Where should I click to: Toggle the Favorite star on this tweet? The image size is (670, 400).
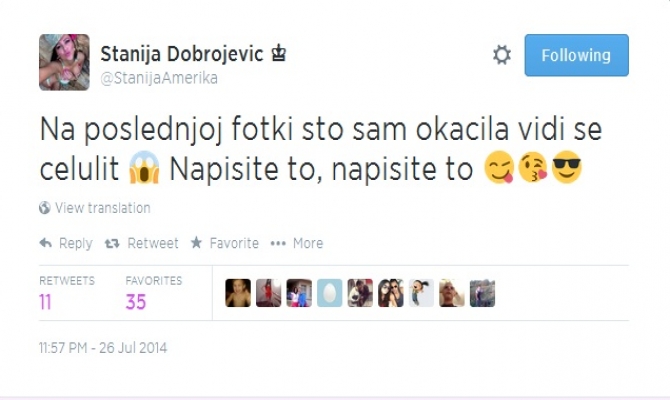224,243
